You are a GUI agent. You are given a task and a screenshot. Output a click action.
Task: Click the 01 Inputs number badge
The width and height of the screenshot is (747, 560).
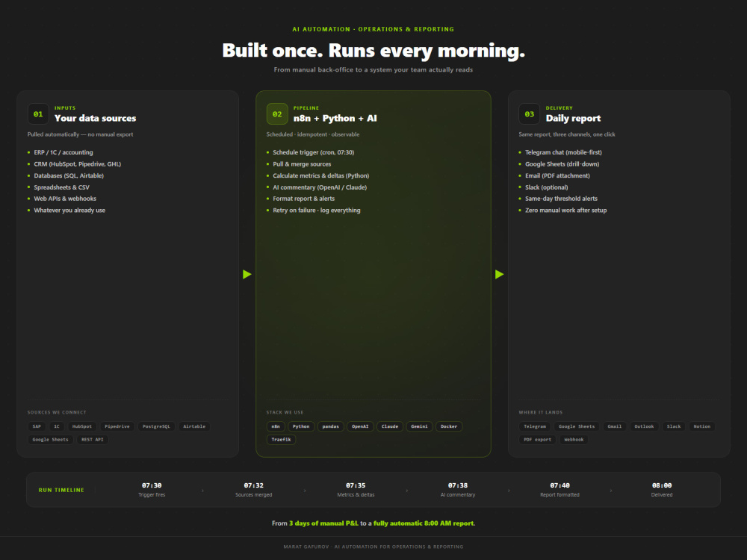pos(38,114)
